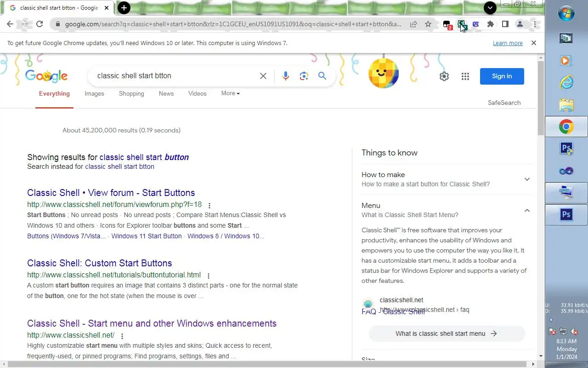Launch Windows Media Player from taskbar
The width and height of the screenshot is (588, 368).
[566, 60]
